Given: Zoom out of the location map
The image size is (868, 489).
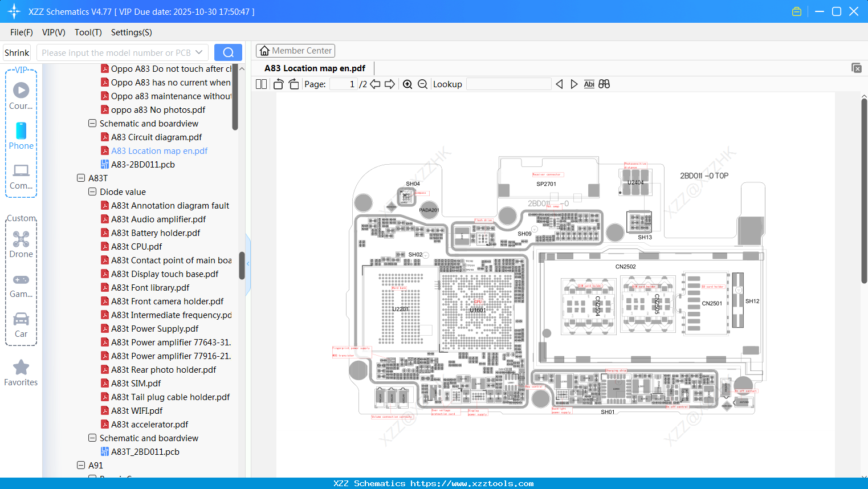Looking at the screenshot, I should pos(422,84).
